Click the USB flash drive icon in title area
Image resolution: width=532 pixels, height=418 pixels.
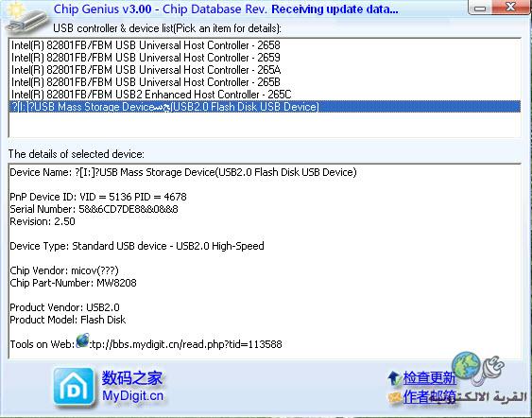(x=26, y=19)
